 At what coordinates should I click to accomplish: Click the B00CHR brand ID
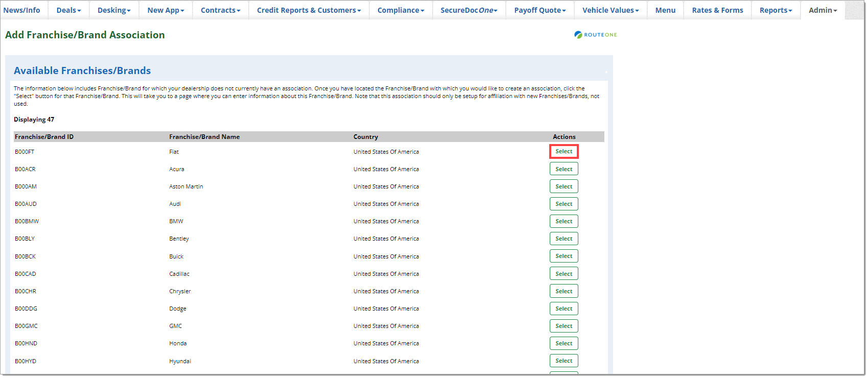26,291
